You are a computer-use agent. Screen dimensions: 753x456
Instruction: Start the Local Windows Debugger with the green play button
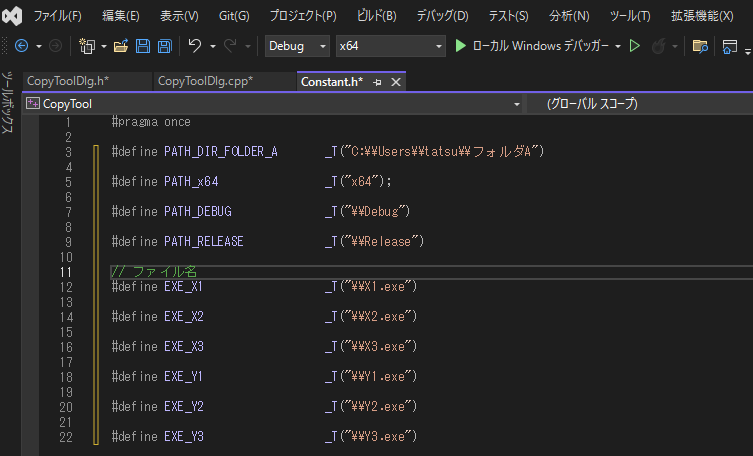click(460, 46)
